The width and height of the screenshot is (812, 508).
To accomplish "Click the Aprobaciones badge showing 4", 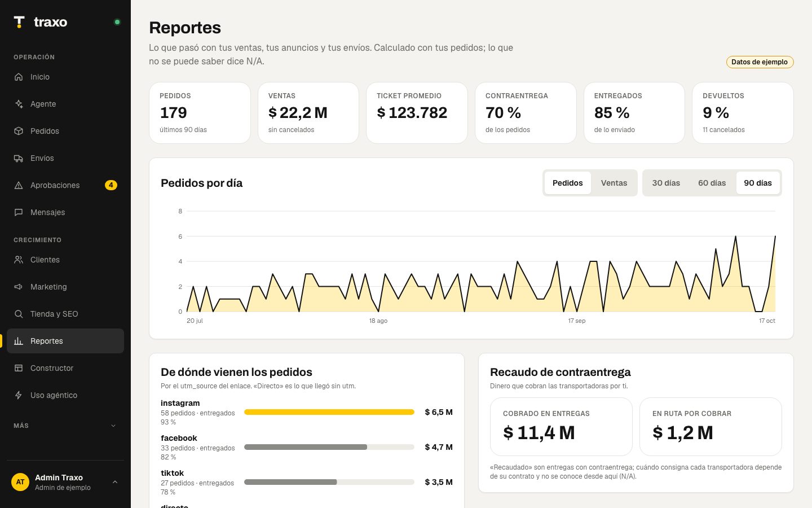I will pos(111,185).
